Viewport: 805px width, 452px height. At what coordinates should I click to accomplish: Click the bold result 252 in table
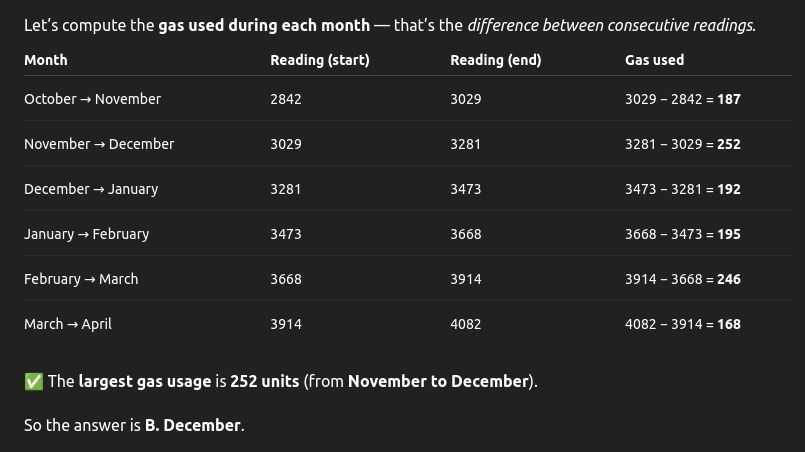(729, 144)
